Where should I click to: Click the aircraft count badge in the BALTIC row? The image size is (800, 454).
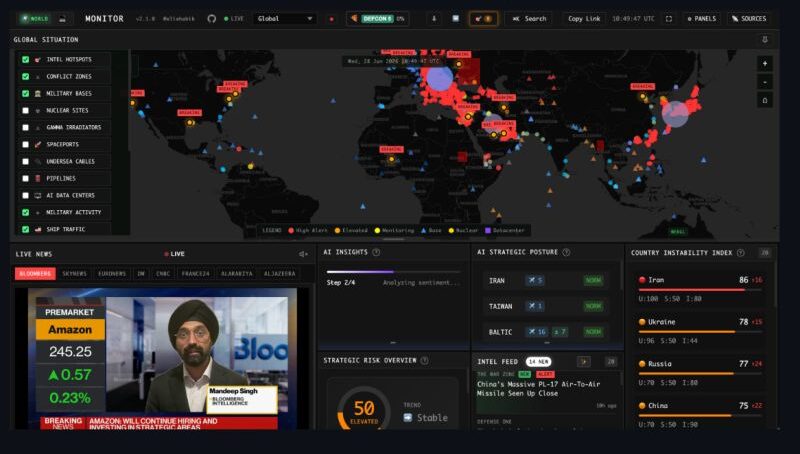536,332
